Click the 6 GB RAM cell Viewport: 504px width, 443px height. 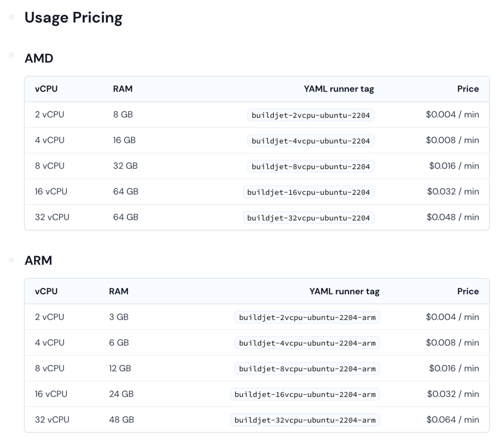(119, 343)
